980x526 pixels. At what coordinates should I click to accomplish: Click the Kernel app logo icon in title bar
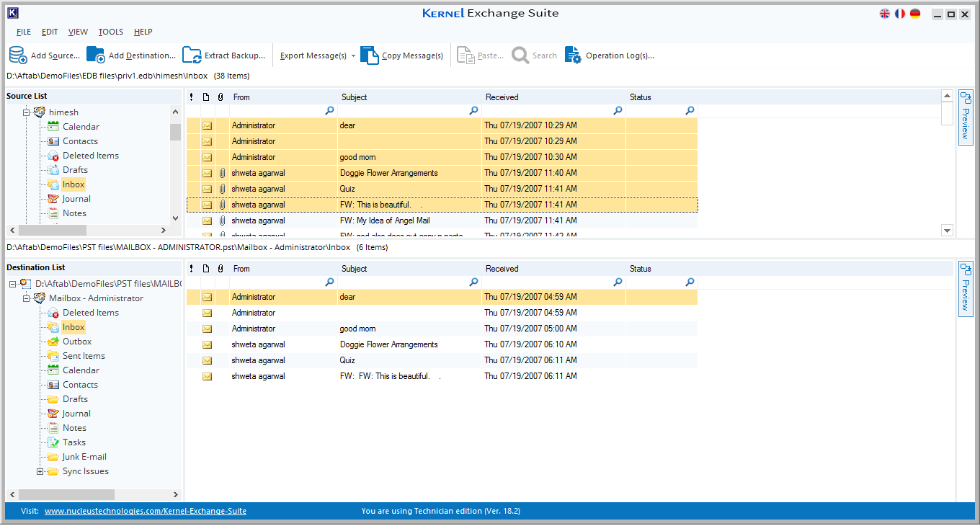(13, 13)
